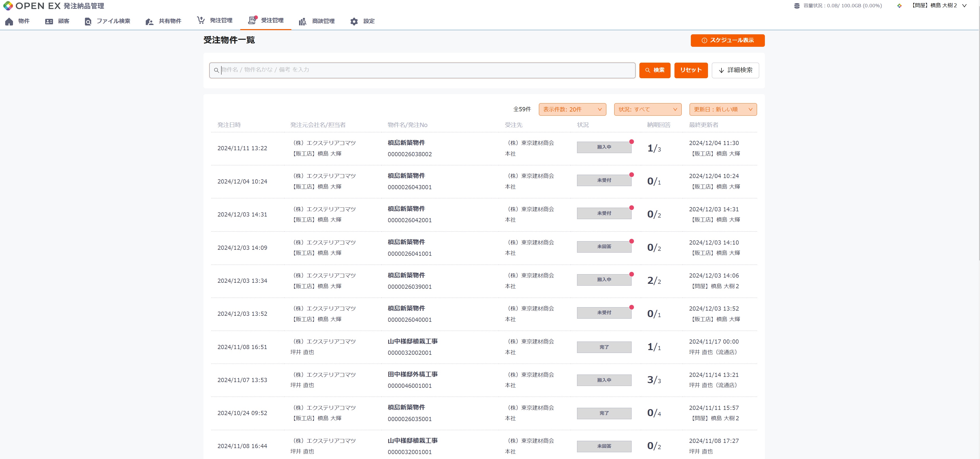Open the 更新日：新しい順 sort dropdown
980x459 pixels.
click(723, 110)
